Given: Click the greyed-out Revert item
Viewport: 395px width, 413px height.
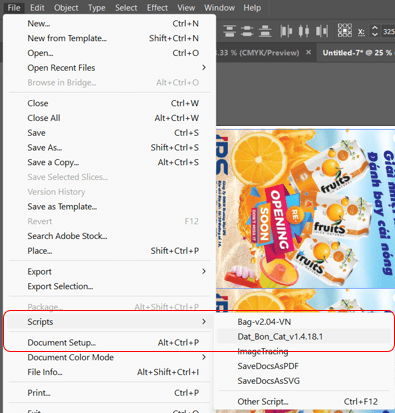Looking at the screenshot, I should click(x=110, y=221).
